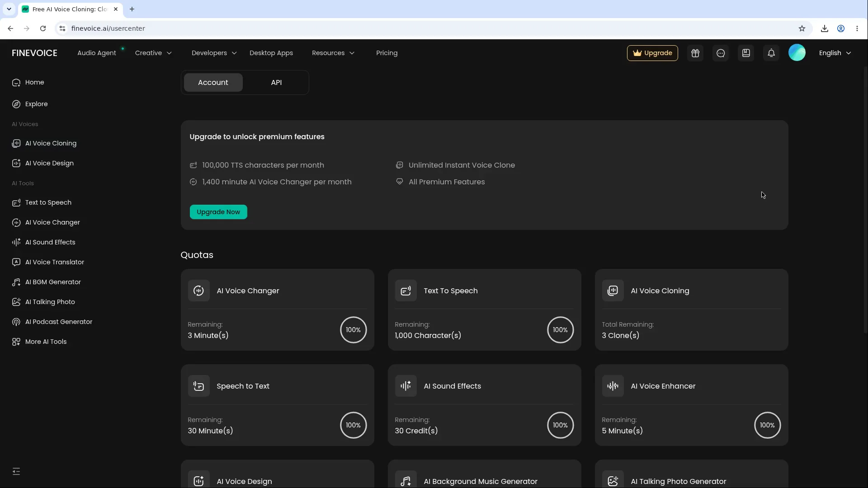Viewport: 868px width, 488px height.
Task: Click the AI Voice Changer quota card icon
Action: (198, 291)
